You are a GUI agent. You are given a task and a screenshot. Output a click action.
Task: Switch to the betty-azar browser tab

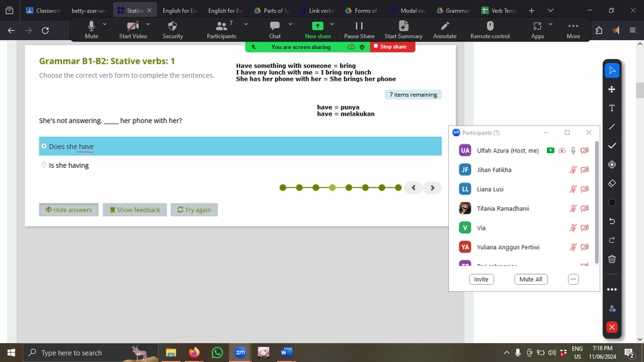coord(88,11)
